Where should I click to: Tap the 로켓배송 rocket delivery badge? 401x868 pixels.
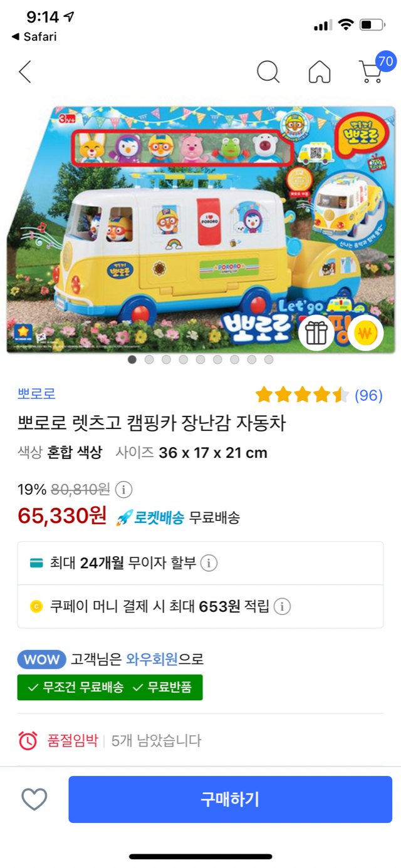[150, 517]
